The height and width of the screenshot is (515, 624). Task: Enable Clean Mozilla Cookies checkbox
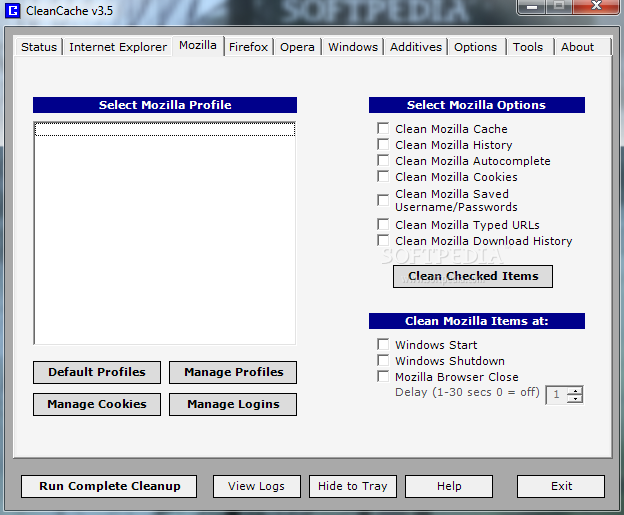click(x=383, y=176)
